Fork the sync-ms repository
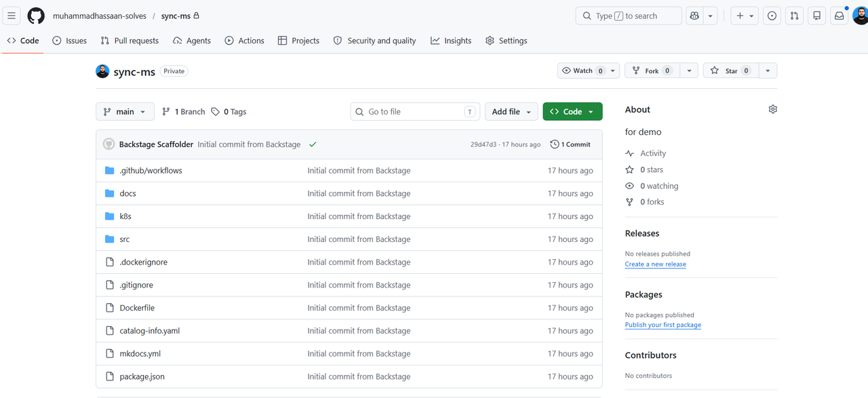868x398 pixels. pos(652,71)
